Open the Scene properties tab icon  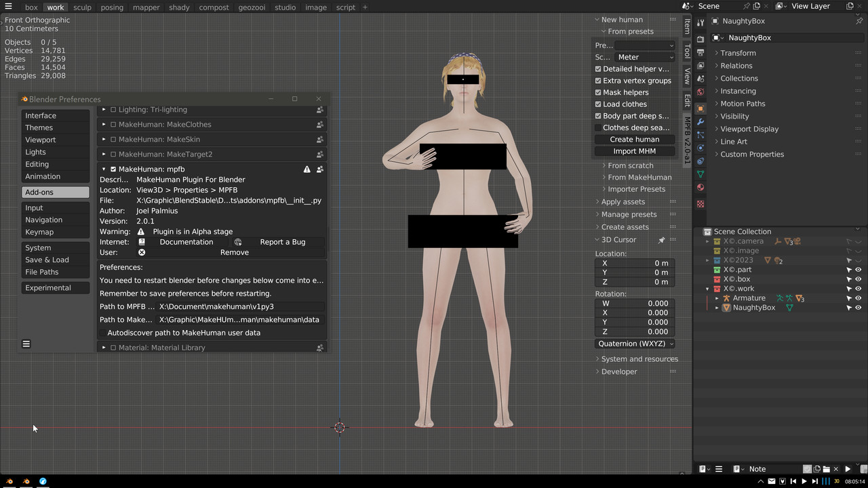point(701,79)
